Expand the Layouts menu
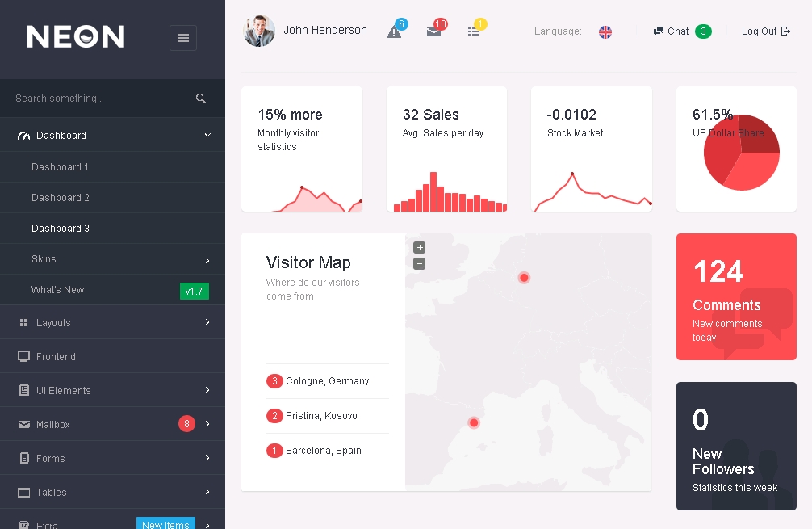This screenshot has height=529, width=812. (207, 323)
